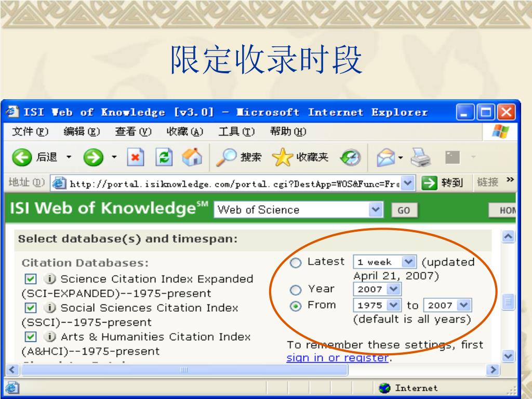Click the horizontal scrollbar right arrow
Screen dimensions: 532x399
[493, 369]
